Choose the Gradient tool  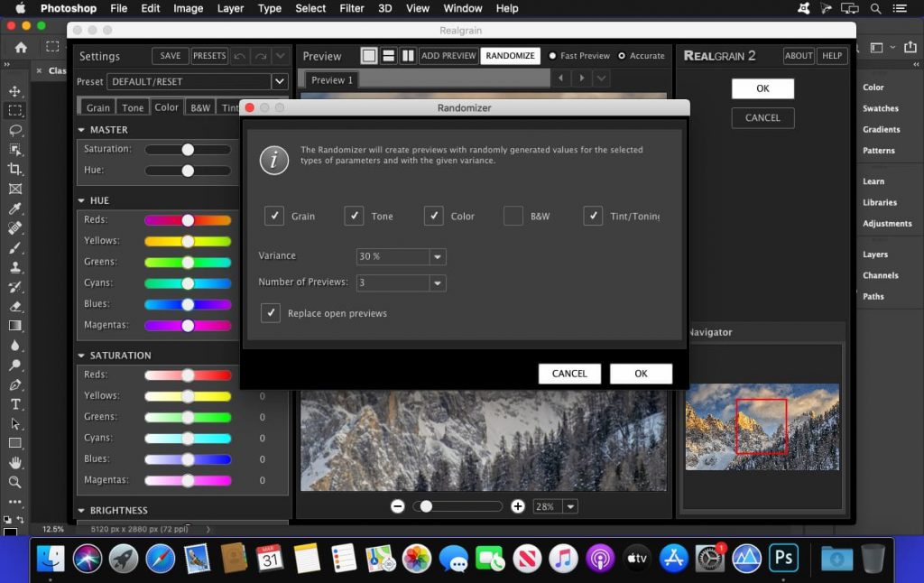pyautogui.click(x=14, y=326)
